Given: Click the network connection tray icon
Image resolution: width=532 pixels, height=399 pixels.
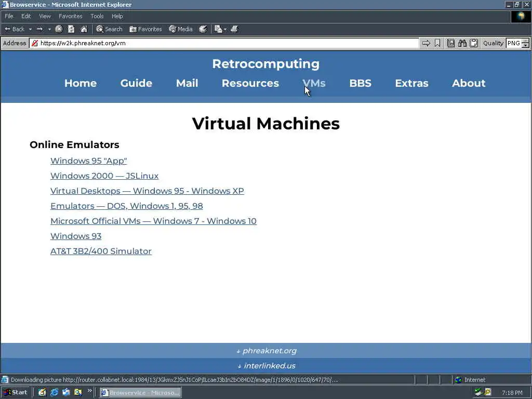Looking at the screenshot, I should [x=478, y=393].
